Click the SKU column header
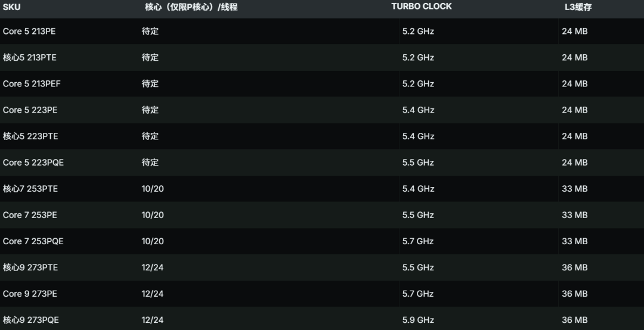This screenshot has width=644, height=330. tap(11, 7)
